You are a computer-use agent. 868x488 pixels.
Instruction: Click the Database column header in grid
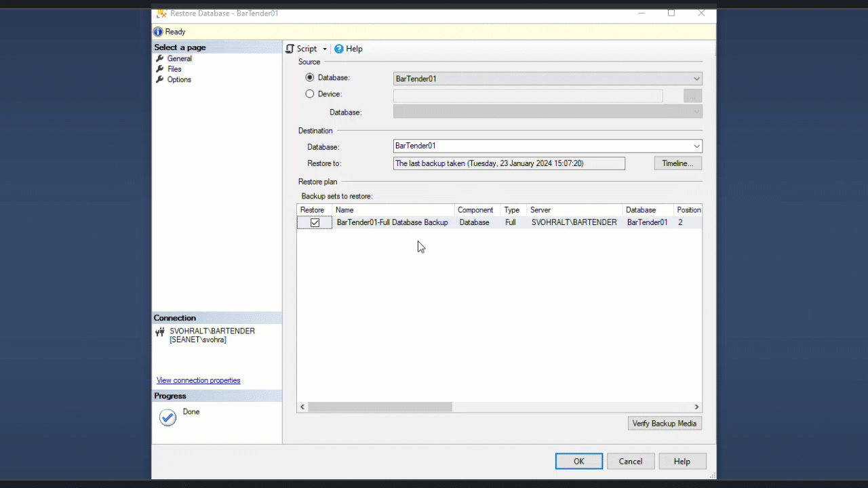[648, 210]
